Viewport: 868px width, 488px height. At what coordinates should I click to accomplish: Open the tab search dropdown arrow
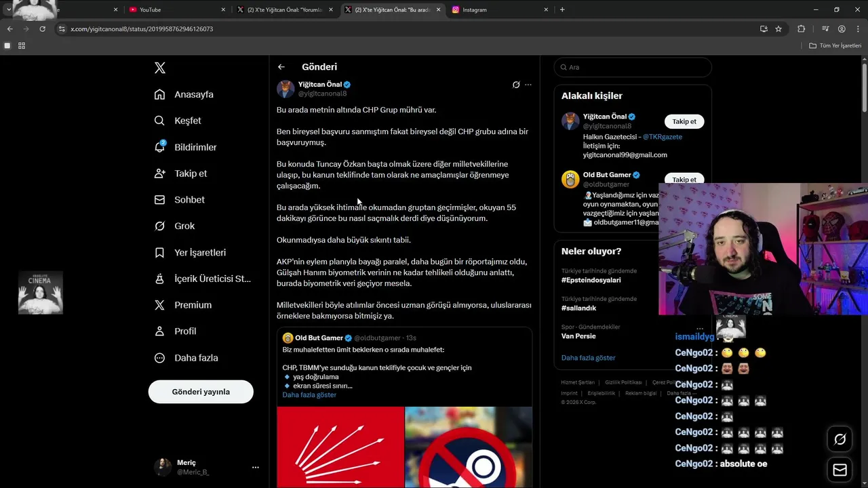tap(8, 9)
